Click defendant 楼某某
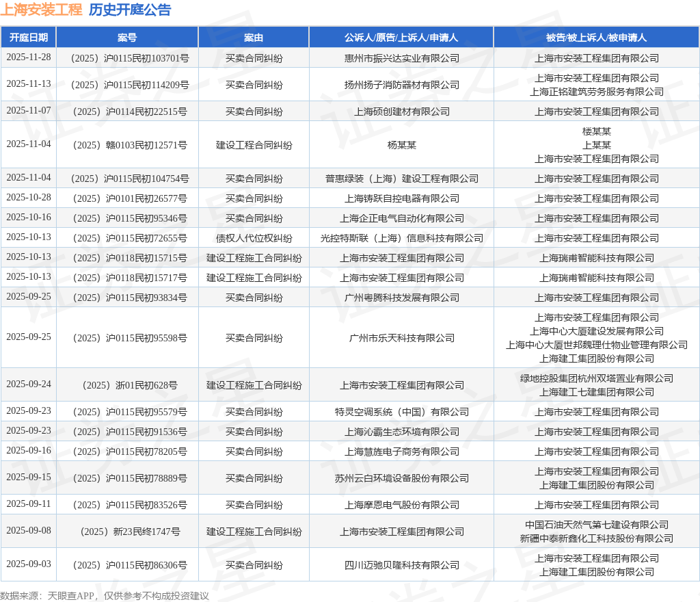 pyautogui.click(x=596, y=131)
